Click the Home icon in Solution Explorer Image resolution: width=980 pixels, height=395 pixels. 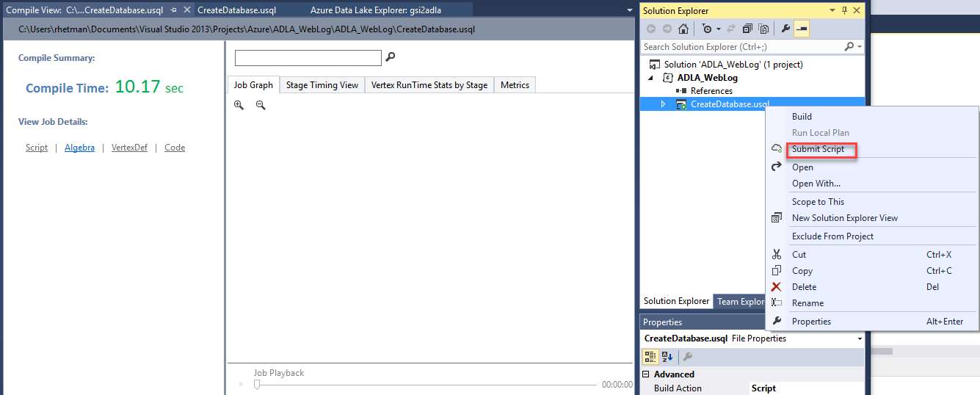[683, 29]
